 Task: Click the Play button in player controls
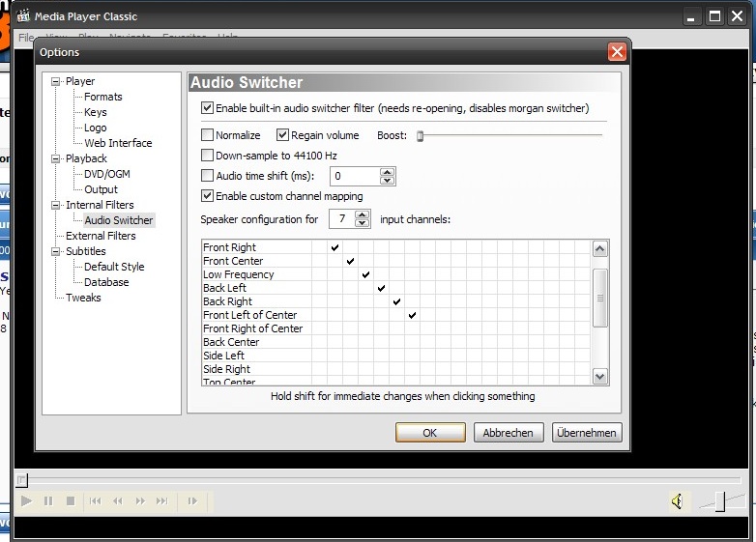(26, 501)
